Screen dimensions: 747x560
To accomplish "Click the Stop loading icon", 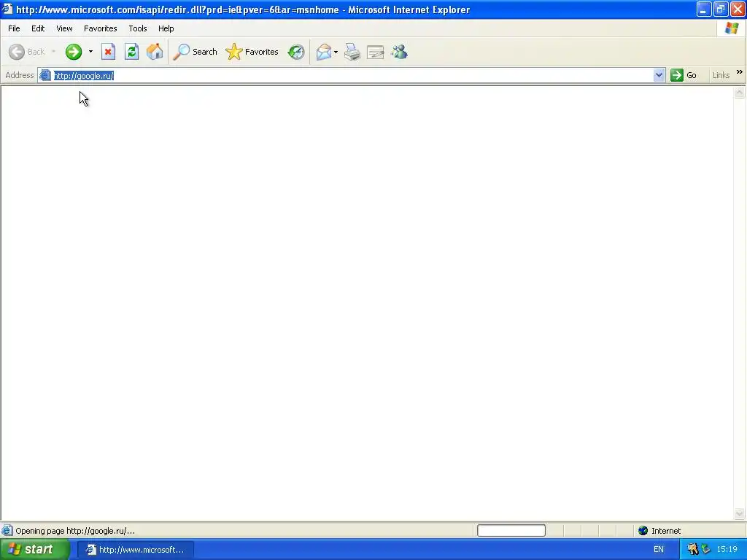I will 108,52.
